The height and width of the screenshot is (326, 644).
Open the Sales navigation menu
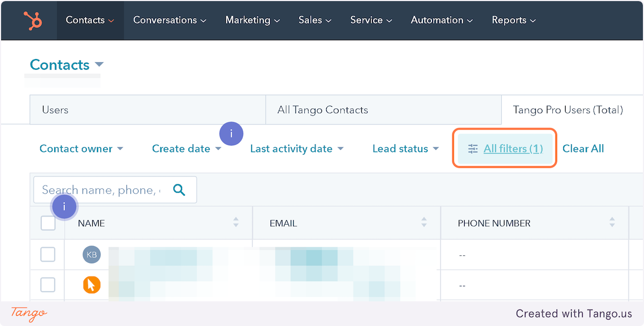315,20
